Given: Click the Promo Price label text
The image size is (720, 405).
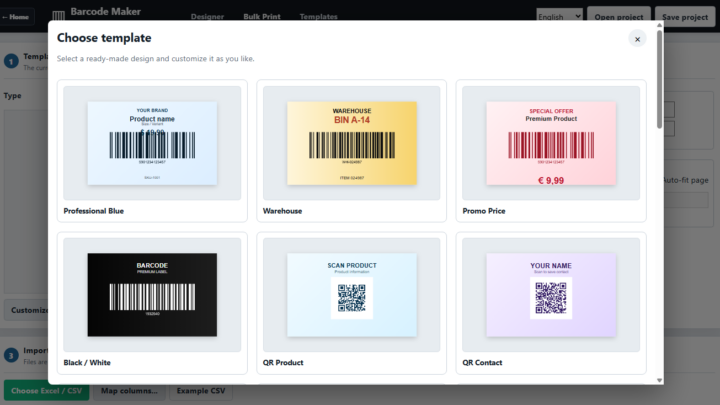Looking at the screenshot, I should pos(484,211).
